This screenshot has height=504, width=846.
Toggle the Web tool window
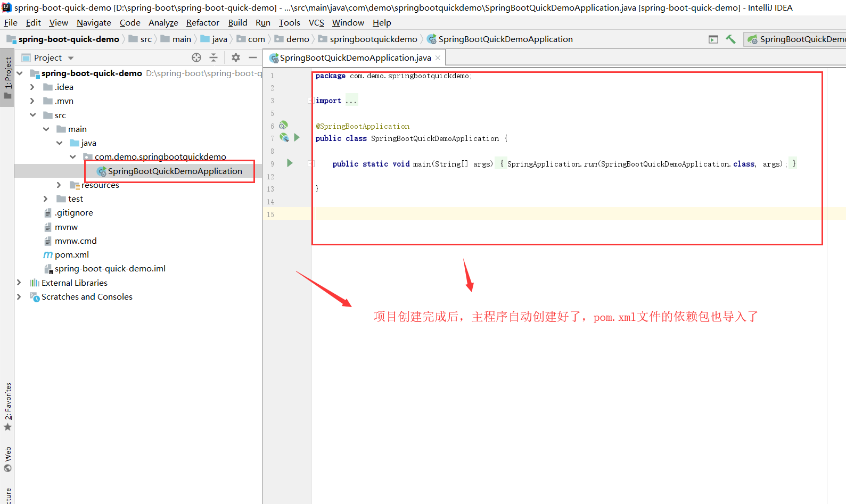point(7,459)
